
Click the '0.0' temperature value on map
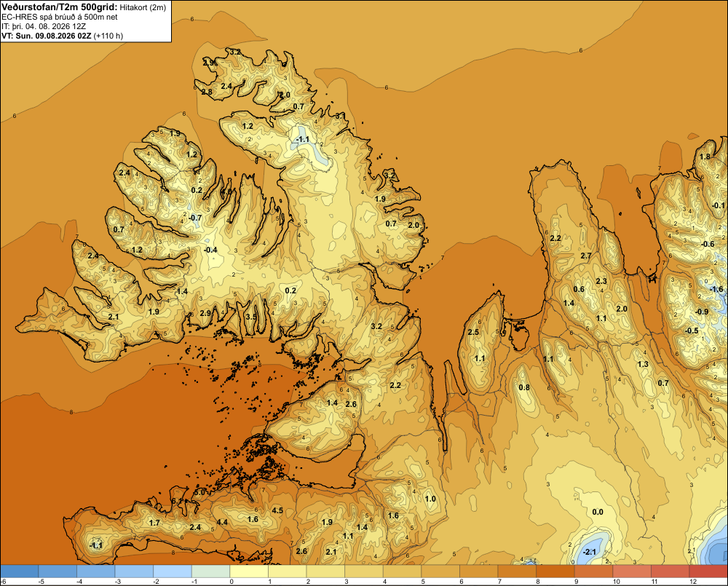[598, 512]
